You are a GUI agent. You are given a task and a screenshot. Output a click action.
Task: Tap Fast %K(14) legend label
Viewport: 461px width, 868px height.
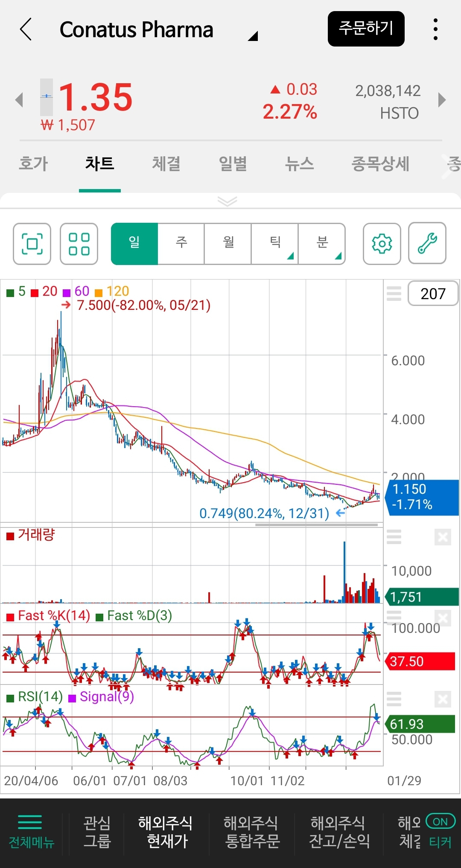click(48, 616)
